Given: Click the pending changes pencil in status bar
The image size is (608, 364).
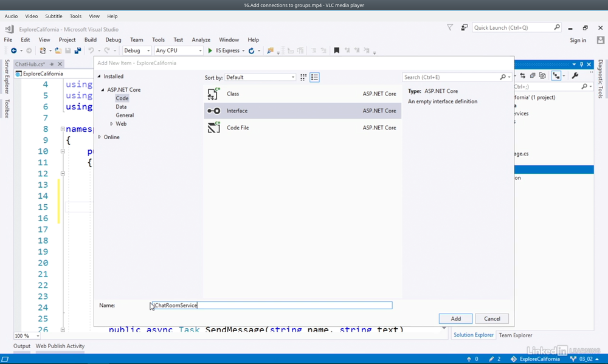Looking at the screenshot, I should [491, 359].
